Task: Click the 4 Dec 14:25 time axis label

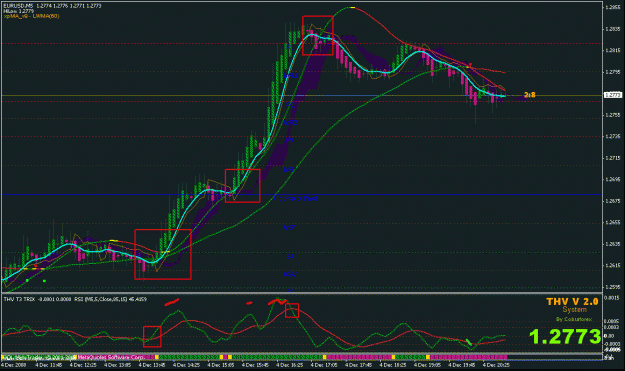Action: [x=186, y=365]
